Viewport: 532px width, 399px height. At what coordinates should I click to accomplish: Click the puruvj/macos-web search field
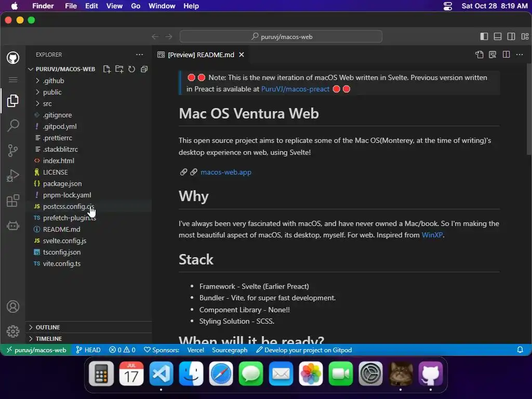point(281,37)
